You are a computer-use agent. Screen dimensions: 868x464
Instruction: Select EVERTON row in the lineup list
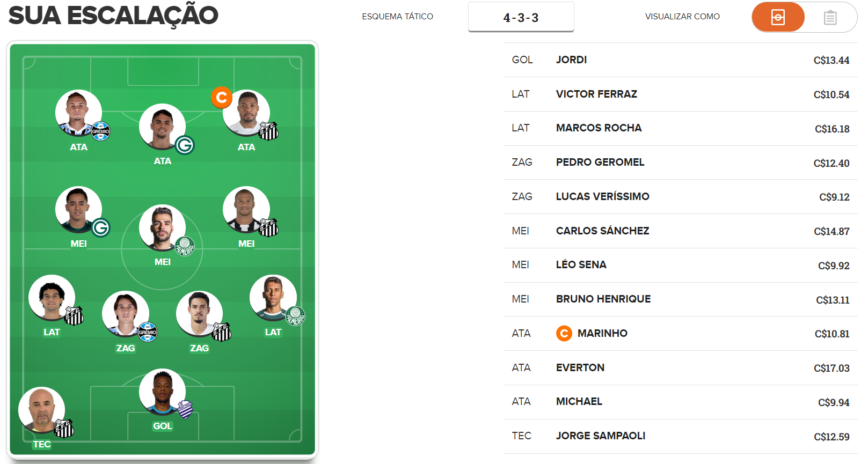pyautogui.click(x=680, y=368)
